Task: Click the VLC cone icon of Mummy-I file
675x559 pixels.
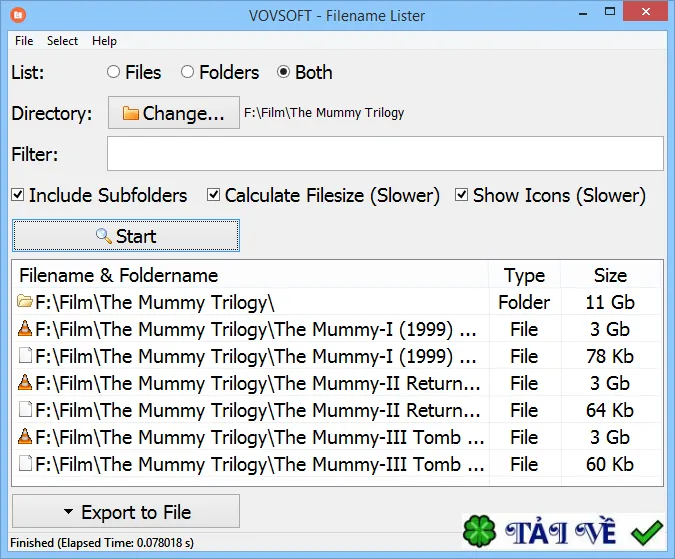Action: click(x=25, y=329)
